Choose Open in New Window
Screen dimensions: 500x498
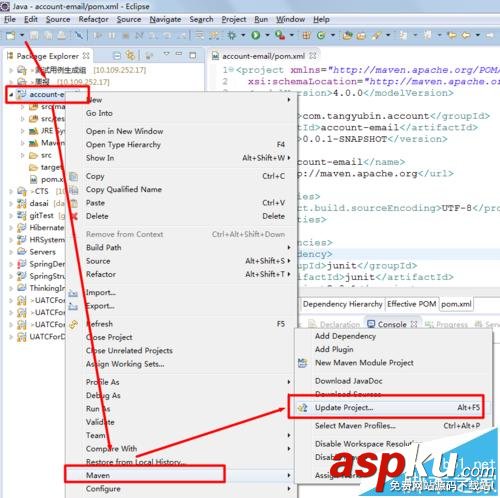coord(180,131)
